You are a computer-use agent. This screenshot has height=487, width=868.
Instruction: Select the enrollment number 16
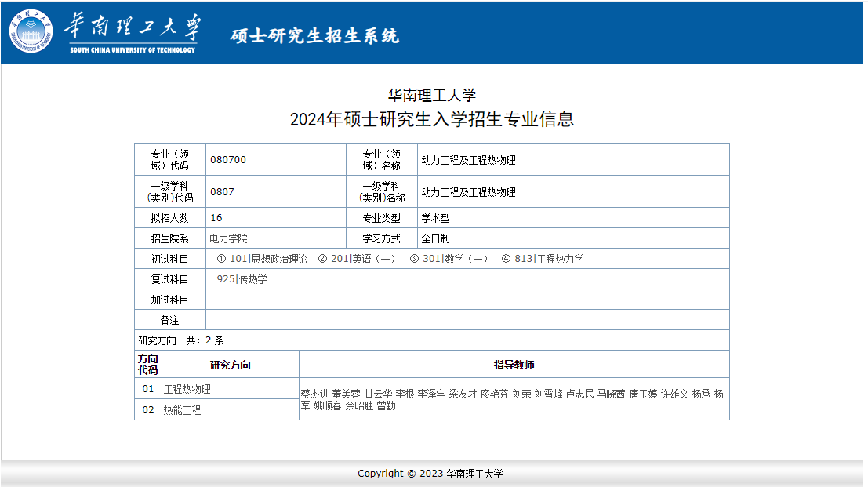[216, 218]
